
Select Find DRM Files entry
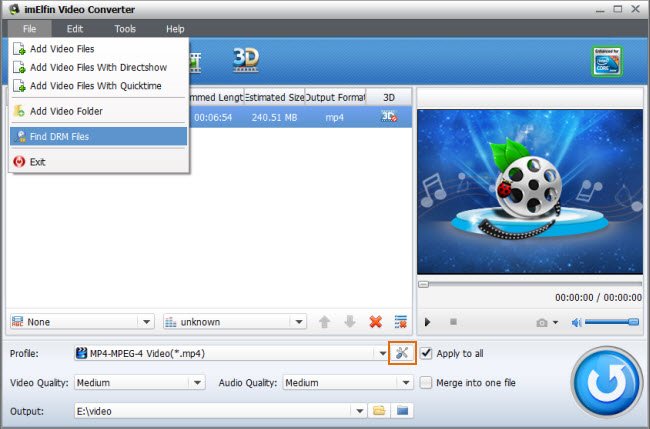click(99, 136)
